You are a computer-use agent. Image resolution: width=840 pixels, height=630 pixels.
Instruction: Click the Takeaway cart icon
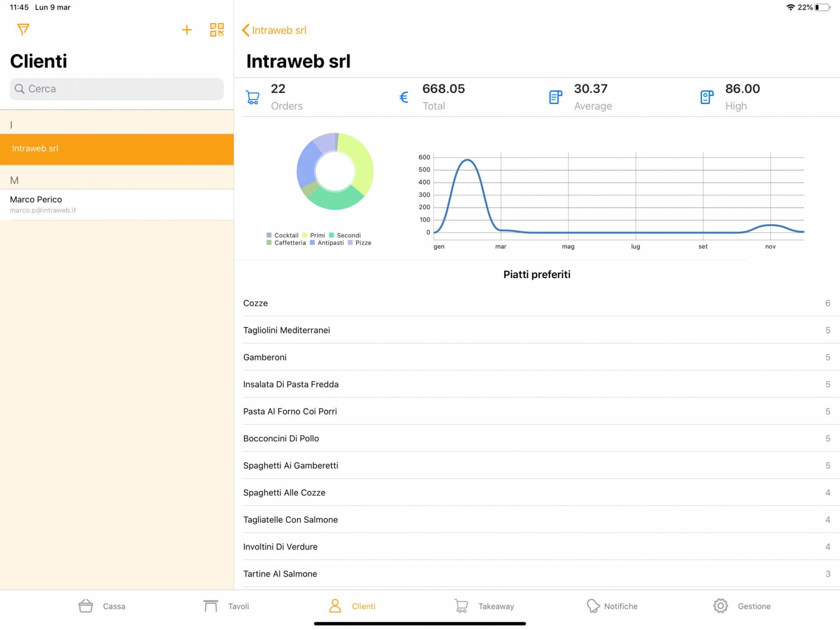coord(461,606)
